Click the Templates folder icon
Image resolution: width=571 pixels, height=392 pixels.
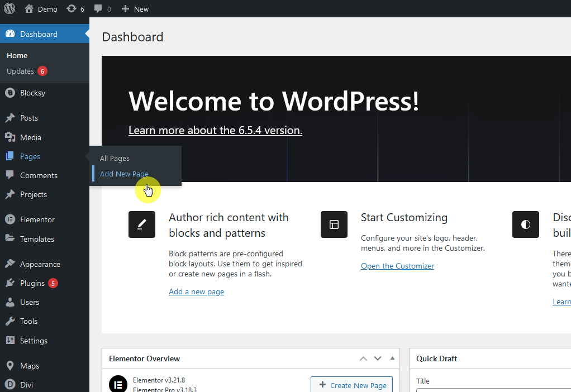(x=10, y=239)
